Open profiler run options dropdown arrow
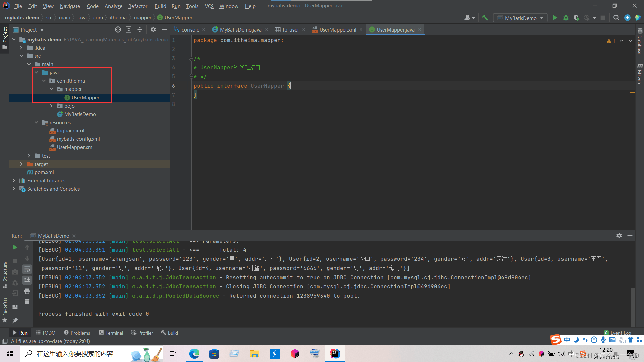Screen dimensions: 644x362 [x=595, y=18]
